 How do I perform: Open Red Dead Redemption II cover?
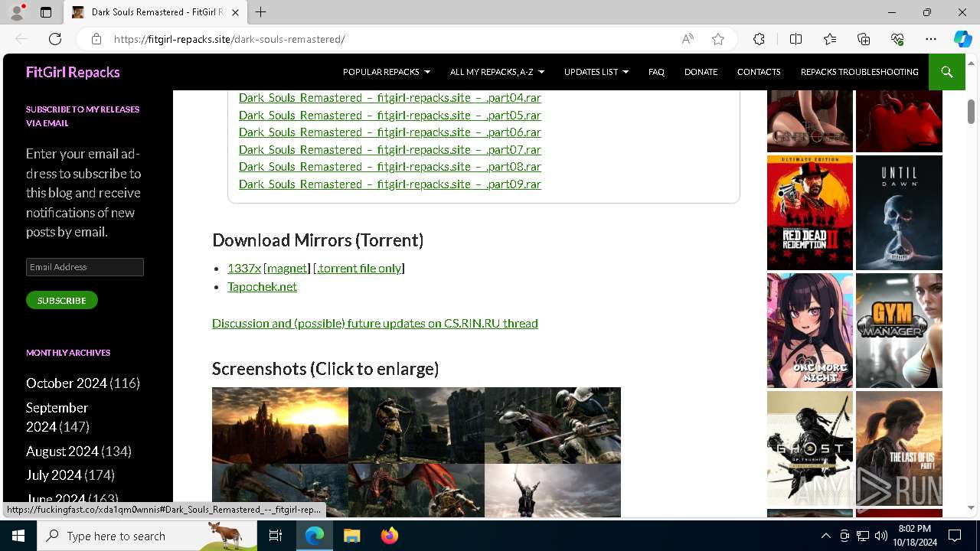coord(810,213)
